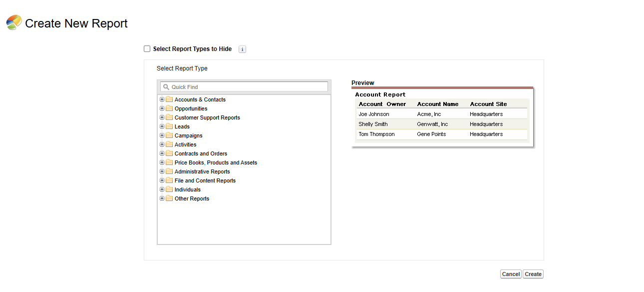The height and width of the screenshot is (292, 644).
Task: Click the Activities folder icon
Action: tap(168, 144)
